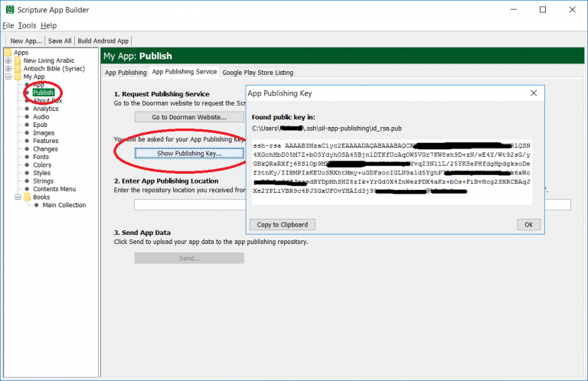Screen dimensions: 588x381
Task: Click Go to Doorman Website button
Action: pyautogui.click(x=189, y=117)
